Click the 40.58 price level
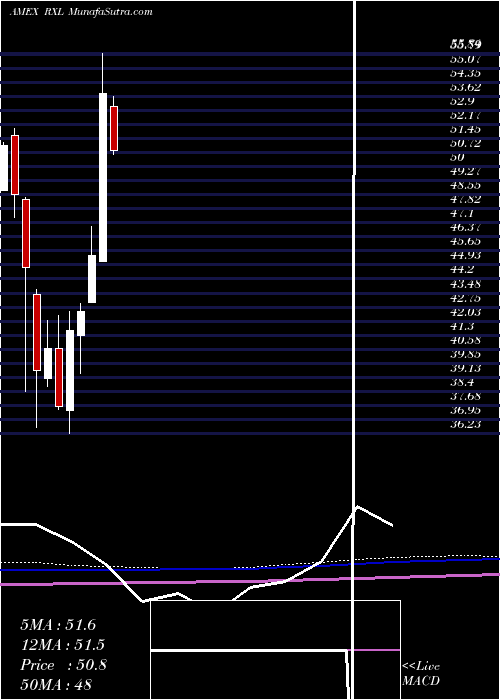This screenshot has height=700, width=500. point(465,340)
